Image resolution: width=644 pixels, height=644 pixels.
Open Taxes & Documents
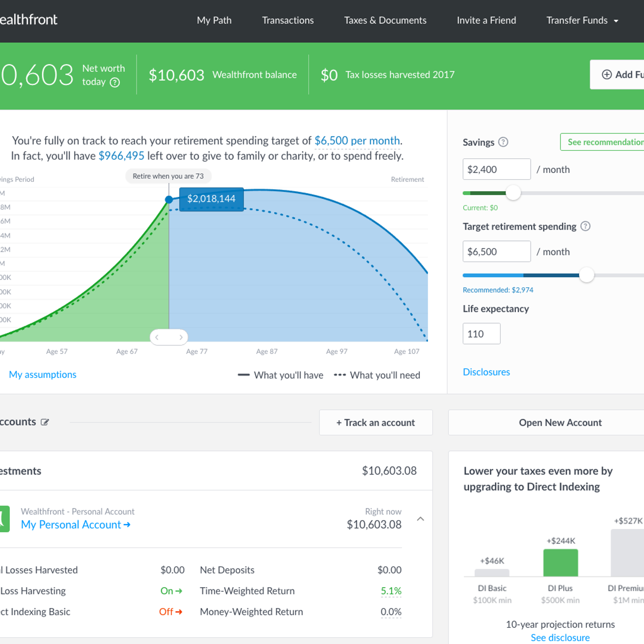(x=385, y=20)
